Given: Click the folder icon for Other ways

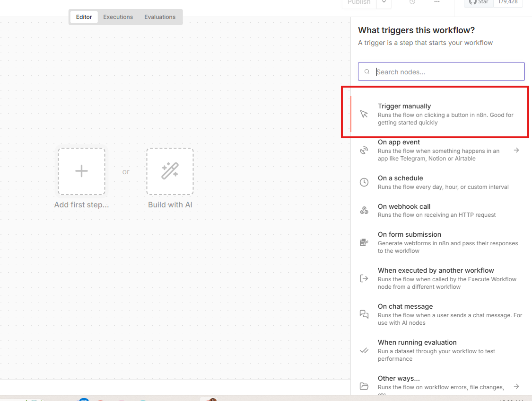Looking at the screenshot, I should coord(364,386).
